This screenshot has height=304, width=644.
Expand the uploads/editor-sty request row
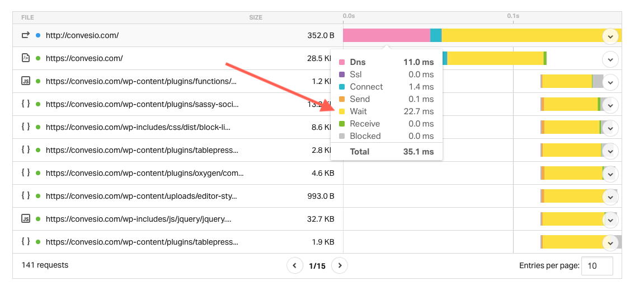tap(610, 198)
